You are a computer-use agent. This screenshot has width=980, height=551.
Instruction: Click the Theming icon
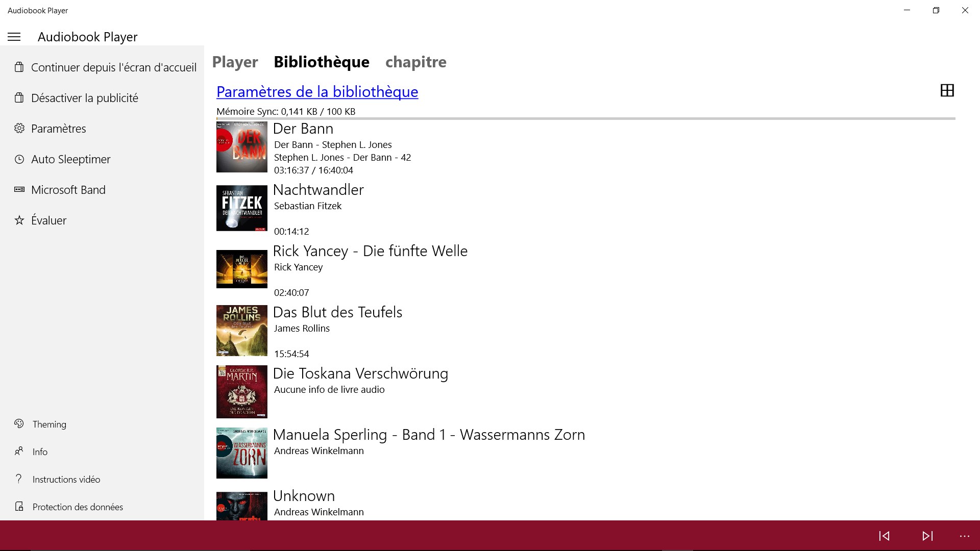19,423
